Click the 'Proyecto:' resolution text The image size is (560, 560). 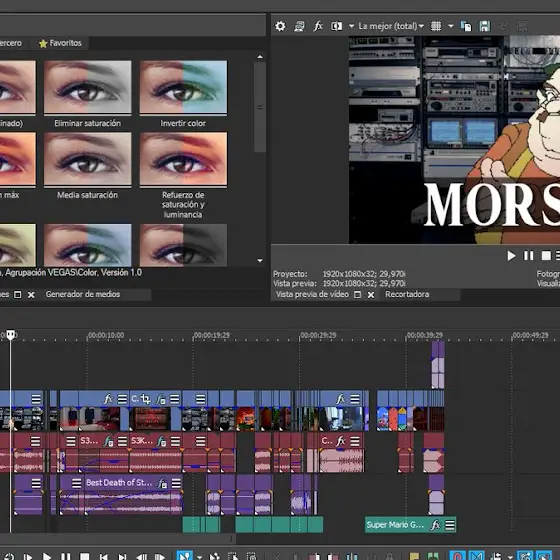click(x=364, y=274)
